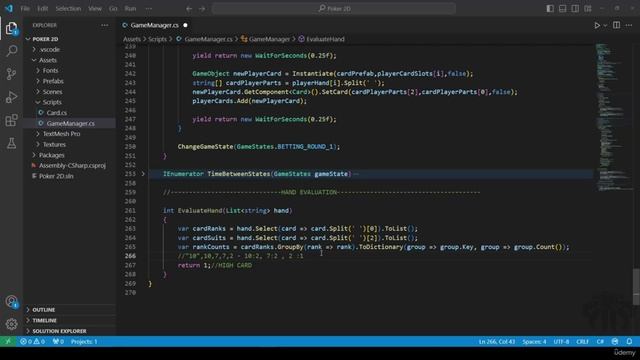Screen dimensions: 640x360
Task: Open Source Control view
Action: pyautogui.click(x=11, y=74)
